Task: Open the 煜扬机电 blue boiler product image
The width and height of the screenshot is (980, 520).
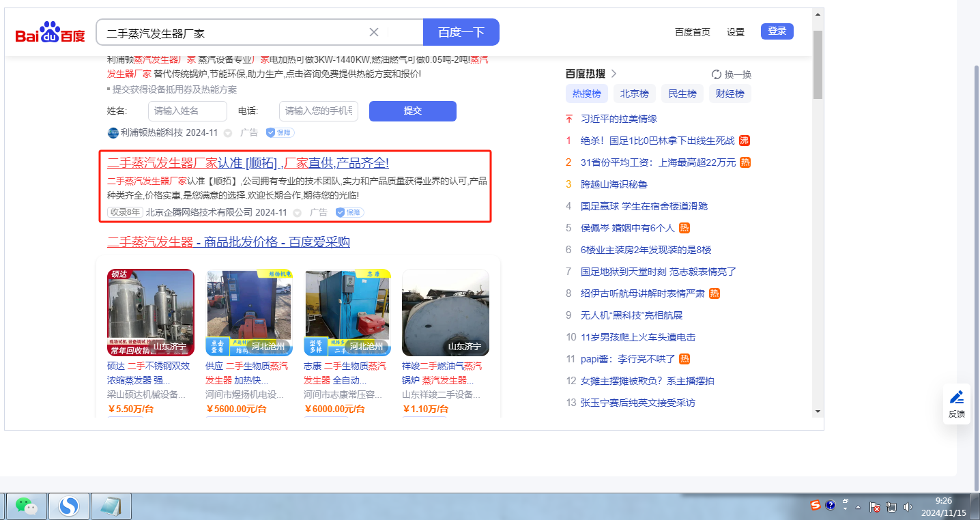Action: click(x=249, y=313)
